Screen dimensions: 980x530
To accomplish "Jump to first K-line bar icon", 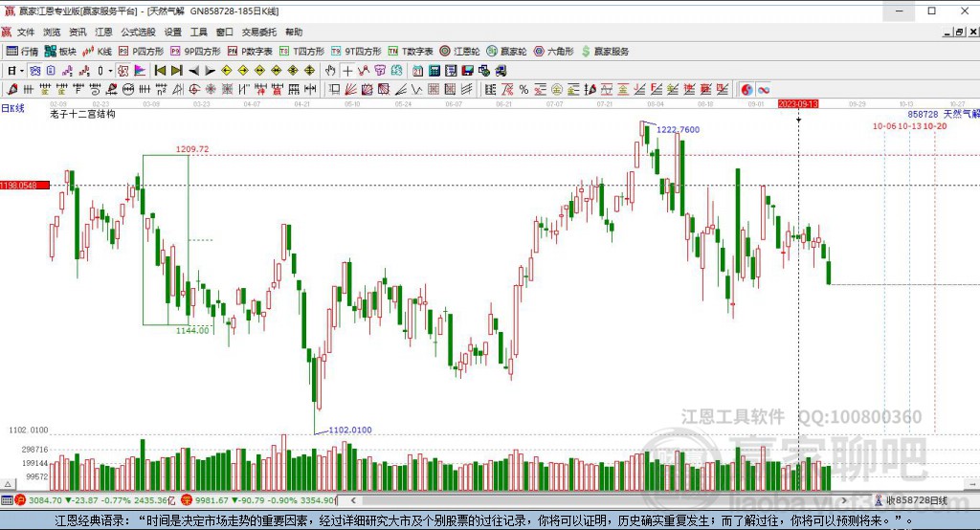I will [x=160, y=71].
